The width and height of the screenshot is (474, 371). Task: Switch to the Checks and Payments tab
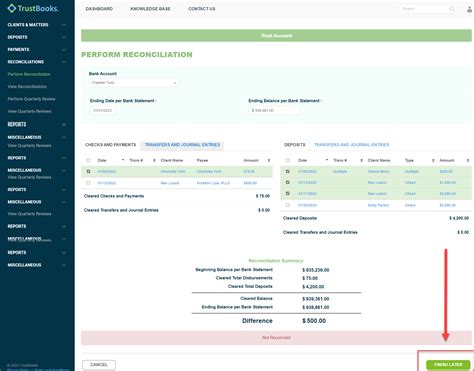coord(110,145)
